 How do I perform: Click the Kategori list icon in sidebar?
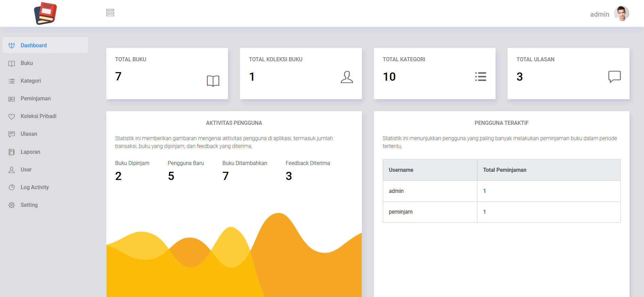[12, 81]
